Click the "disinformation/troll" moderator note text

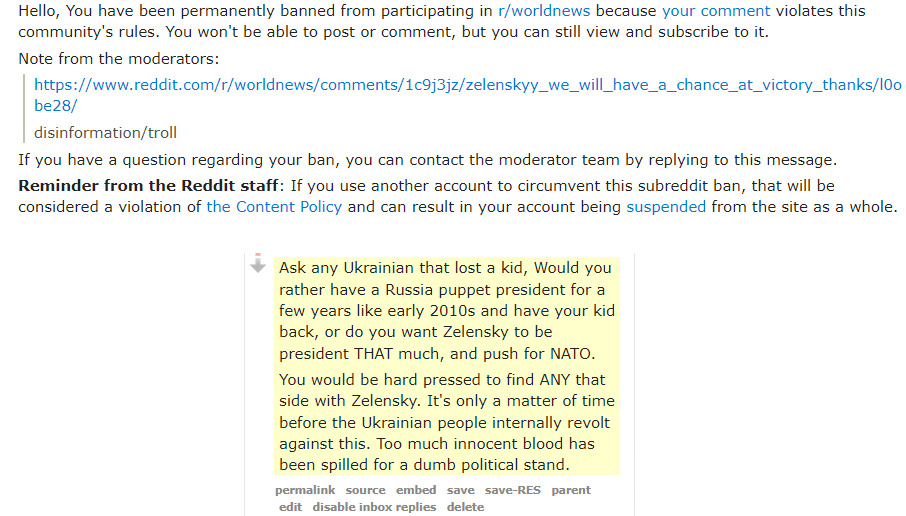tap(105, 133)
